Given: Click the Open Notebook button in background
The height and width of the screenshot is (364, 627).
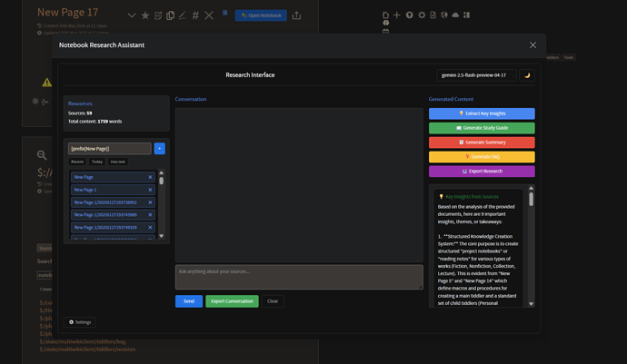Looking at the screenshot, I should click(261, 15).
